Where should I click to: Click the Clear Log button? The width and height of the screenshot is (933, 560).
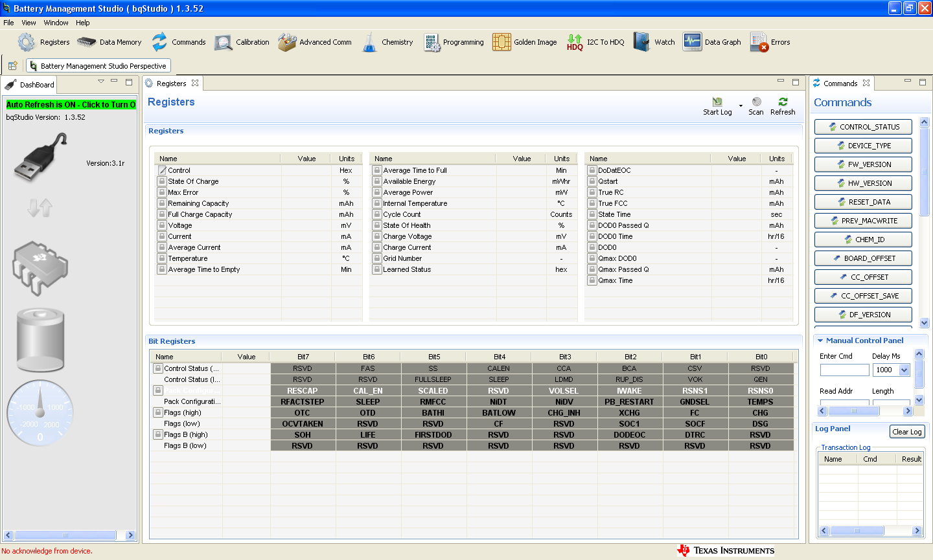[x=906, y=432]
